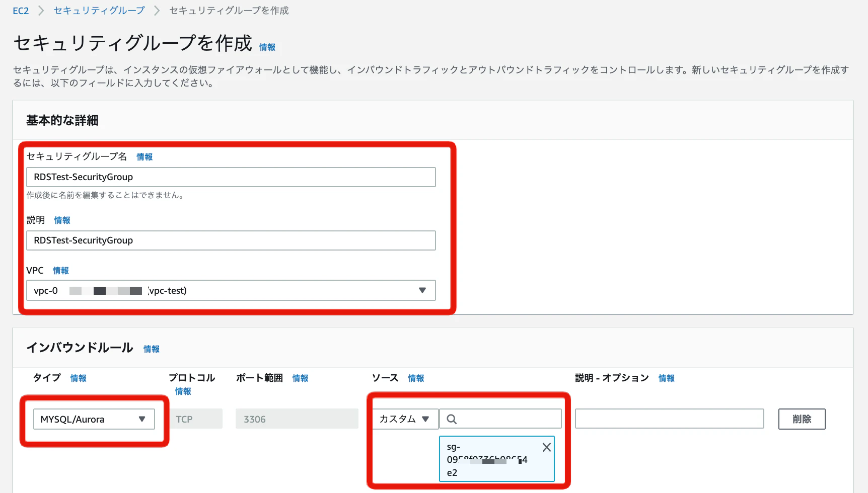Open 情報 link next to 説明 - オプション
The width and height of the screenshot is (868, 493).
(x=667, y=378)
